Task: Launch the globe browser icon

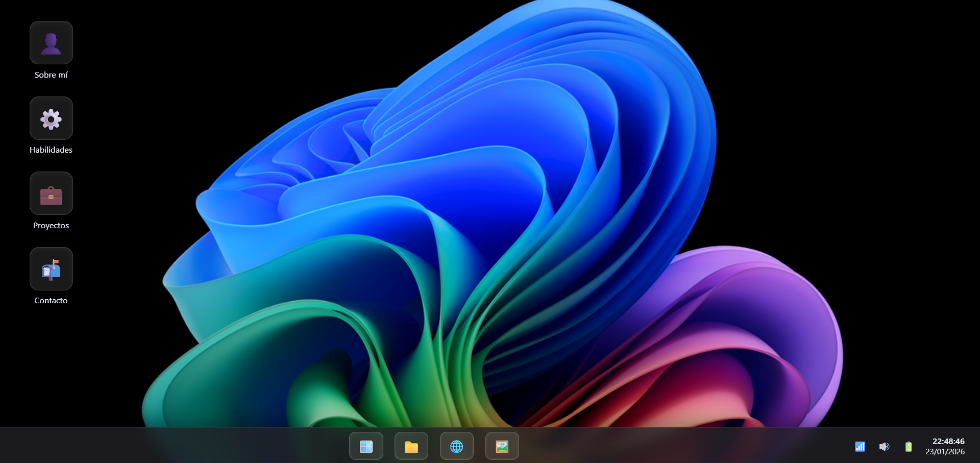Action: coord(457,446)
